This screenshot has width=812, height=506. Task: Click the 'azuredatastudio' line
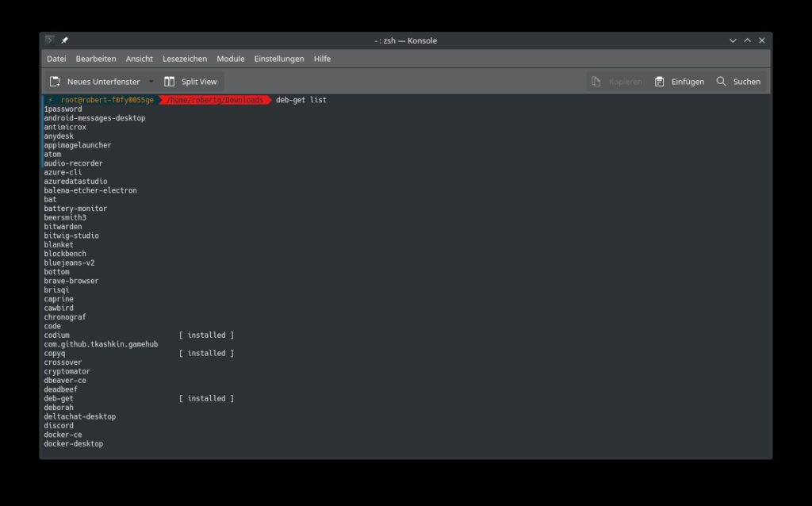click(x=75, y=182)
